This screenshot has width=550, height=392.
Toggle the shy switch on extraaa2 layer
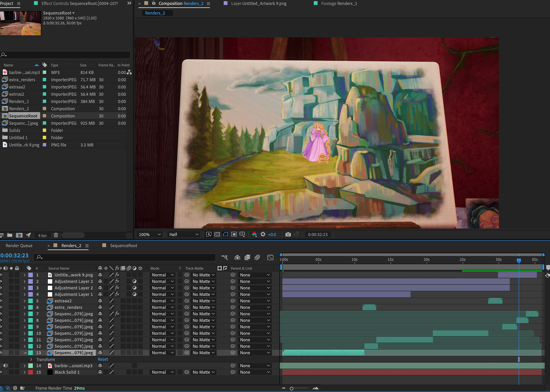point(100,301)
